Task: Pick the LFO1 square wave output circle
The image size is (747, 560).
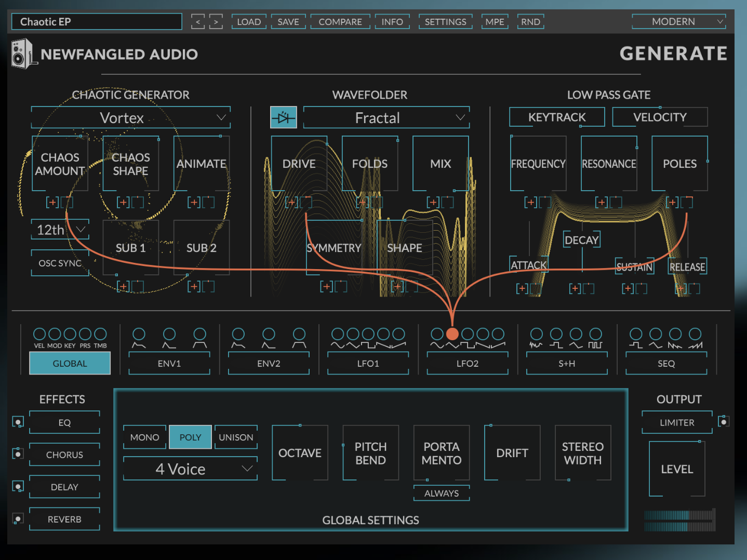Action: (x=368, y=334)
